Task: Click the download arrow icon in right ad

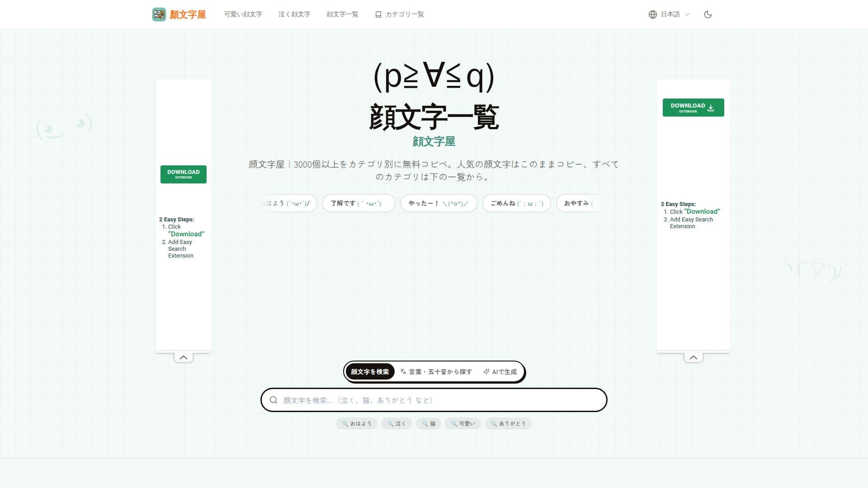Action: pos(711,108)
